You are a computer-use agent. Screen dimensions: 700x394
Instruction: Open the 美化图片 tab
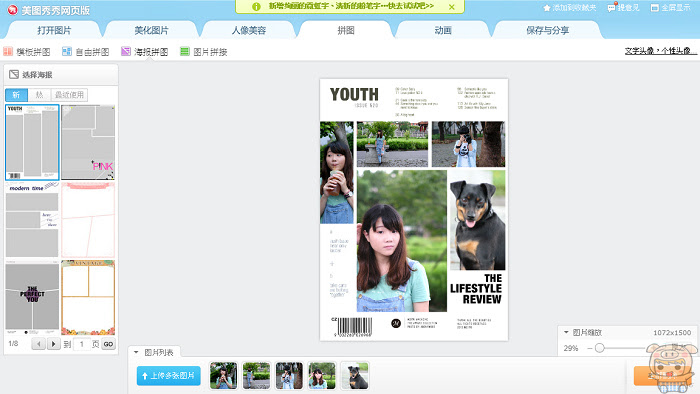coord(151,30)
